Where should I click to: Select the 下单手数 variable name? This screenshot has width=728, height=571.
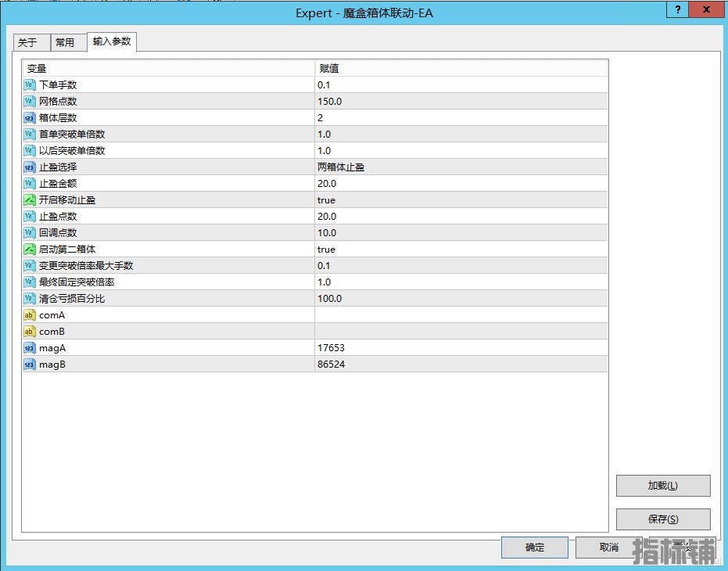pyautogui.click(x=58, y=85)
